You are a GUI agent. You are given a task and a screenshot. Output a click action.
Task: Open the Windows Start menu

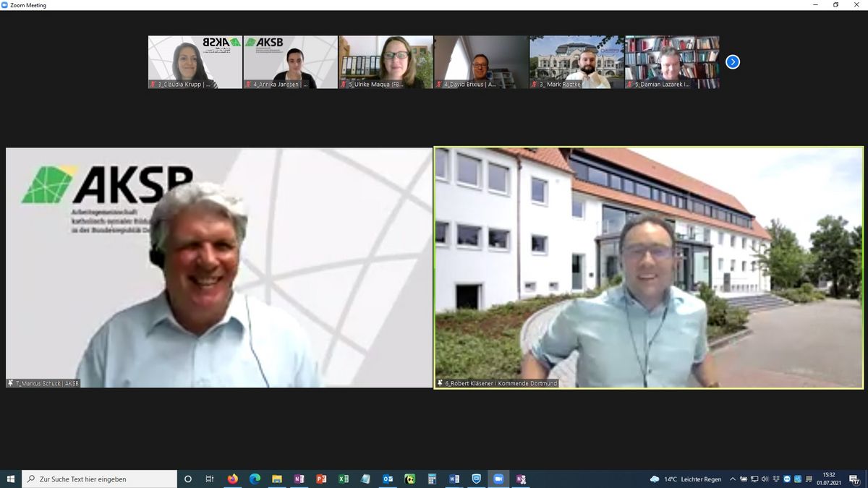pos(11,479)
